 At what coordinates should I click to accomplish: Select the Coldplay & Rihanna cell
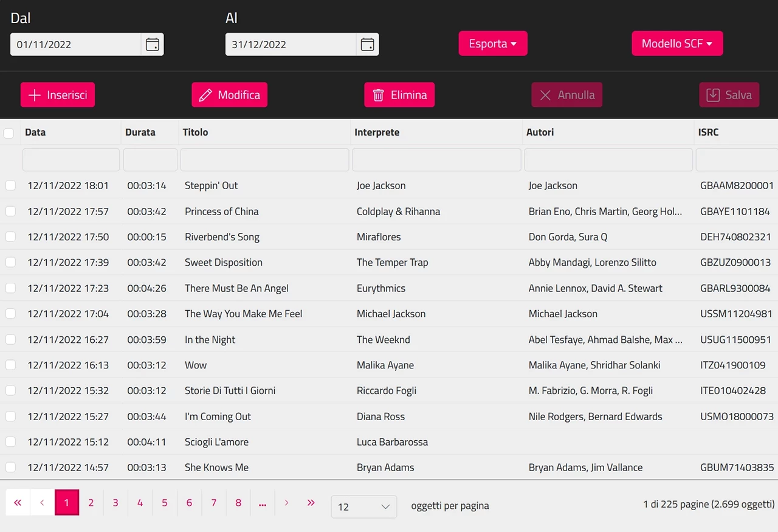pyautogui.click(x=398, y=212)
